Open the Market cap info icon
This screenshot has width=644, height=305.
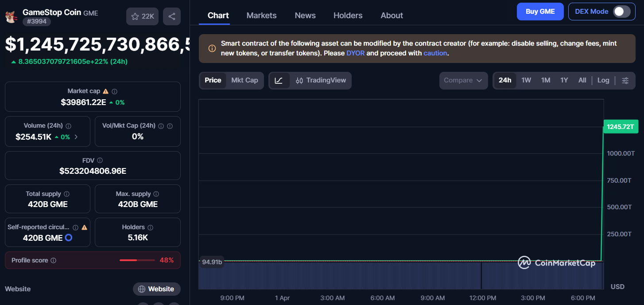[114, 91]
